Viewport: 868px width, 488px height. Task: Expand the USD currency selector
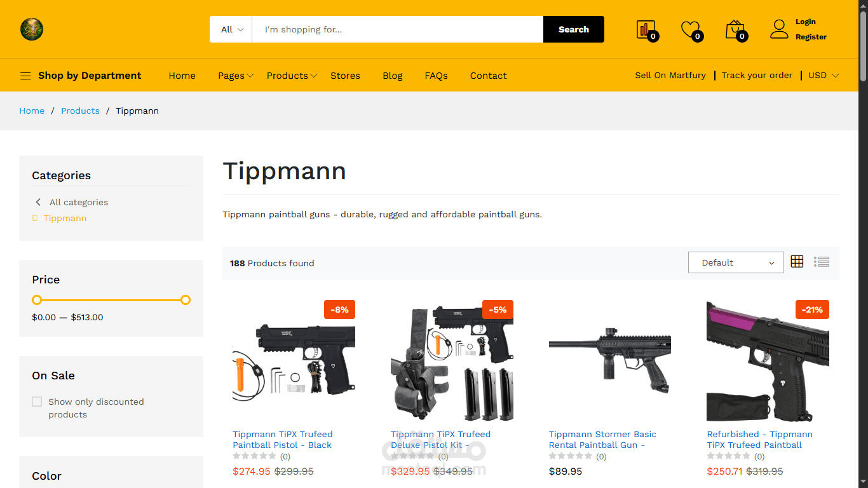point(824,75)
